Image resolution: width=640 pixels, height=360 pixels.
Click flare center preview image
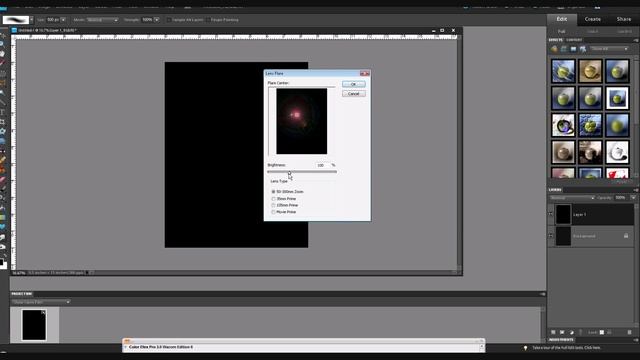coord(301,121)
